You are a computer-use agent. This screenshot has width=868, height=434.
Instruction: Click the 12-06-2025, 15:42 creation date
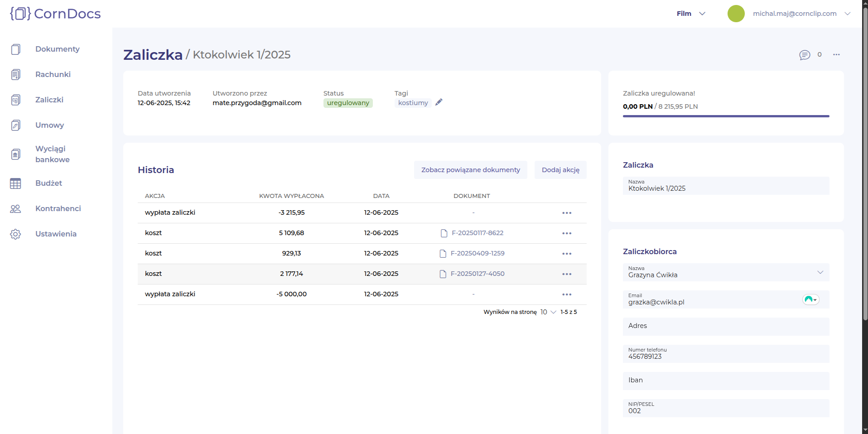(164, 103)
